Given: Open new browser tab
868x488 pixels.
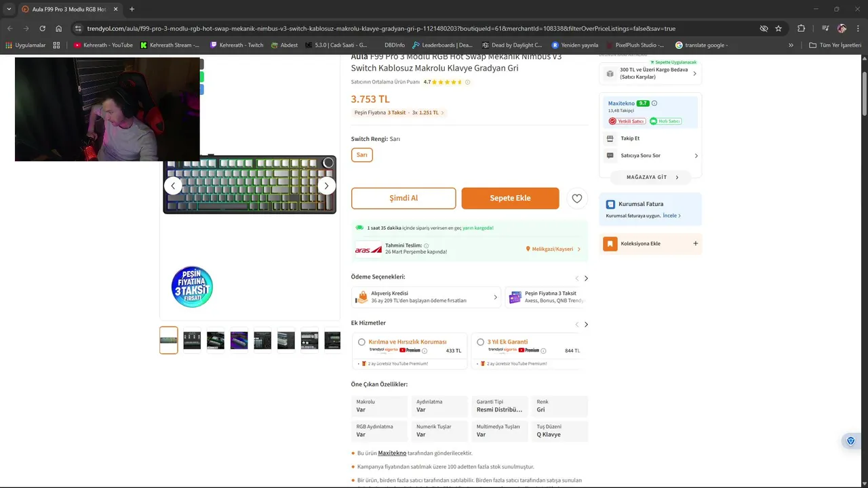Looking at the screenshot, I should click(x=132, y=9).
